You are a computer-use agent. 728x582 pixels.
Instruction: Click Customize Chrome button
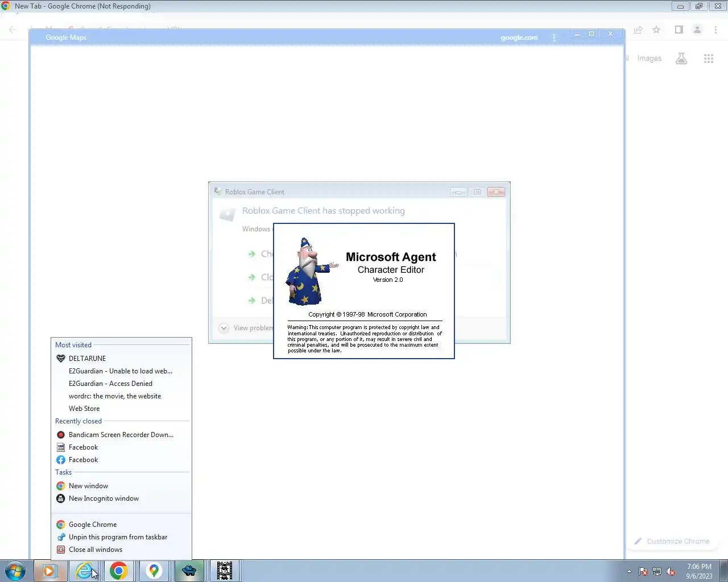(672, 541)
